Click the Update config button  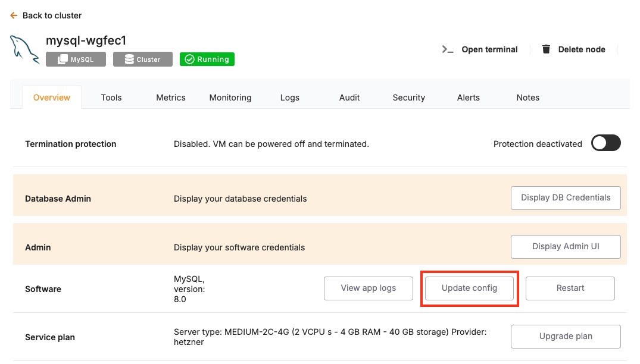point(469,288)
